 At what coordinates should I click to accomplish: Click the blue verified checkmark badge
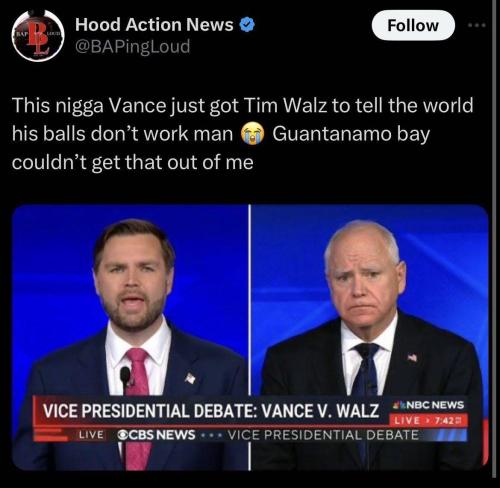248,25
